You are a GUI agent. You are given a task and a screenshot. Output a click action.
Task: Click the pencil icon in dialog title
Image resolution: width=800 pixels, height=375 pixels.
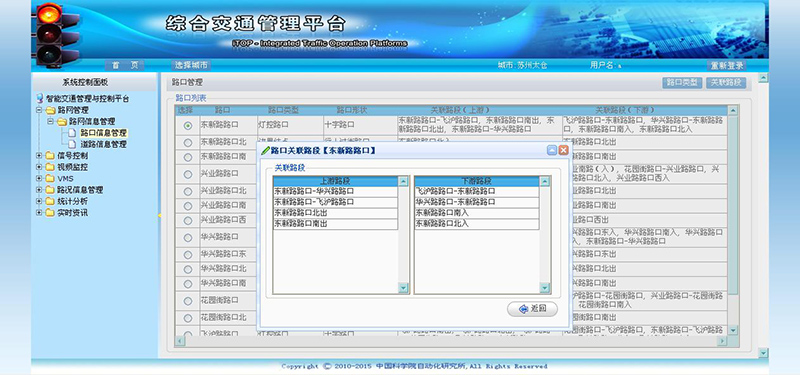[x=265, y=151]
